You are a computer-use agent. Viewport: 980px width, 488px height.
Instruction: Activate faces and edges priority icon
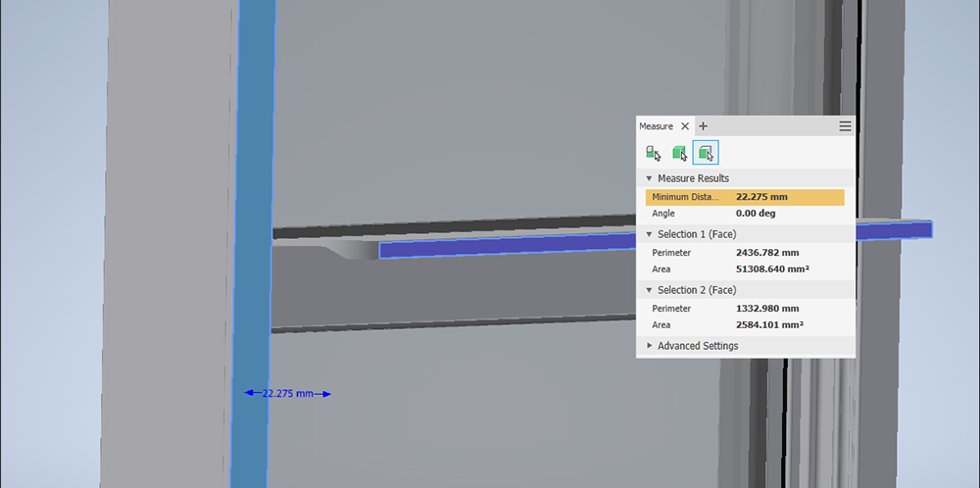[x=706, y=153]
